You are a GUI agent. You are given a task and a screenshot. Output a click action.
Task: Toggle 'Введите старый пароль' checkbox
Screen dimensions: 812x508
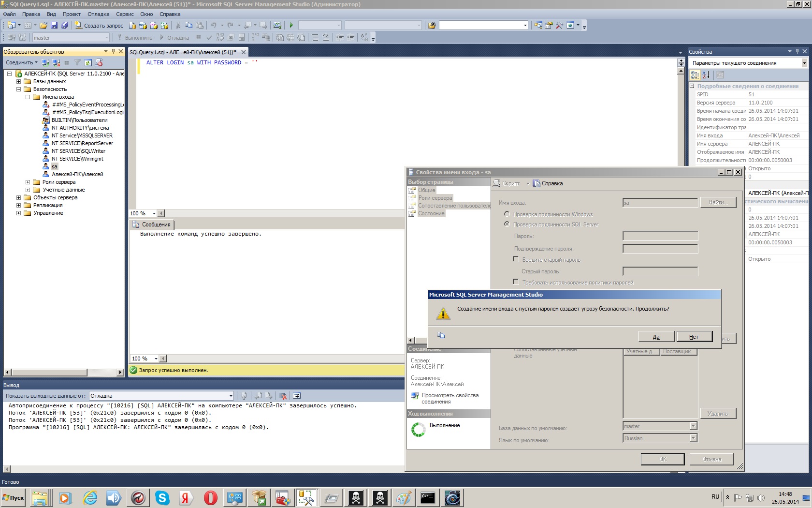(516, 259)
